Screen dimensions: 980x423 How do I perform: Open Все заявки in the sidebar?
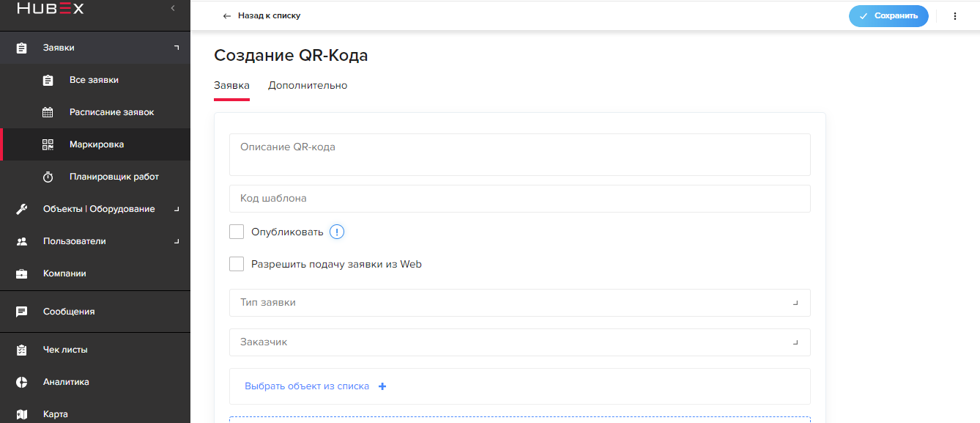[95, 80]
